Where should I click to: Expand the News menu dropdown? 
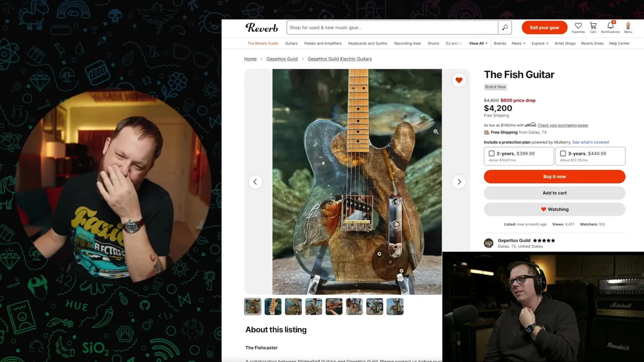[518, 43]
